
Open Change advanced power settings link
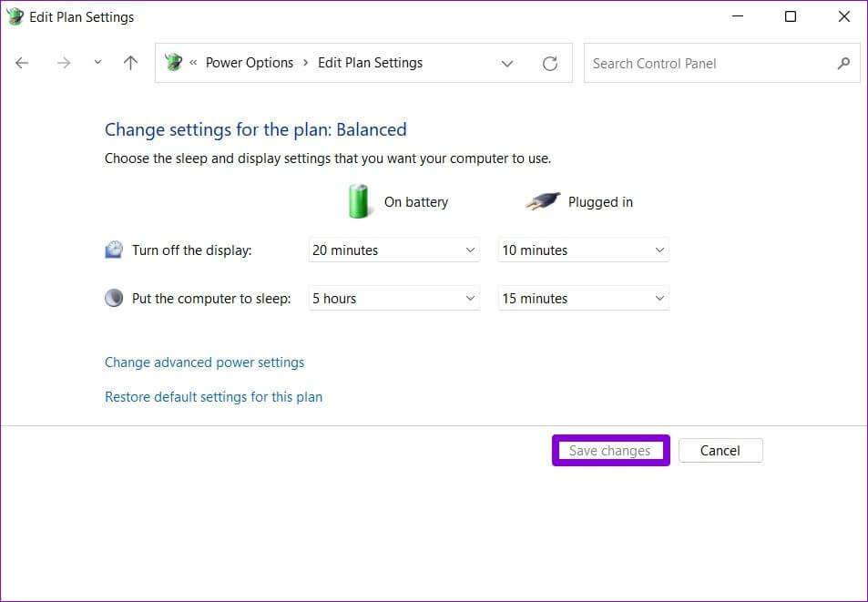(204, 362)
